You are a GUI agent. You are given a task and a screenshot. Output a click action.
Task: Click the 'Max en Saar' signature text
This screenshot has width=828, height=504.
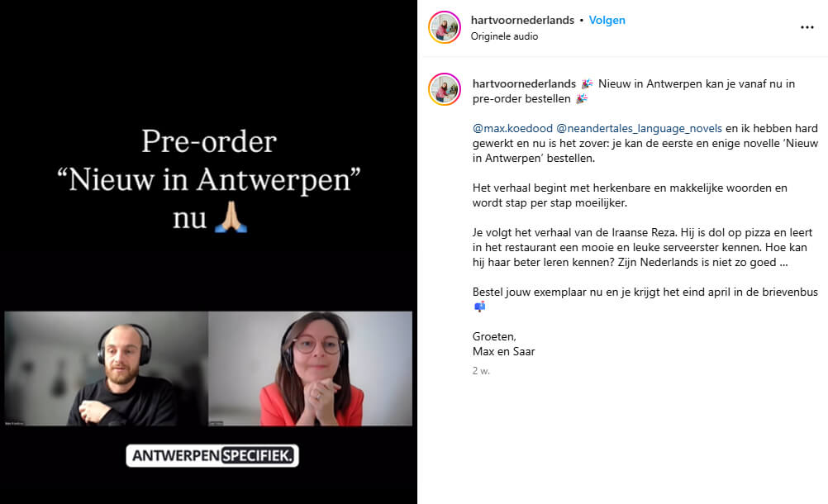[x=503, y=351]
